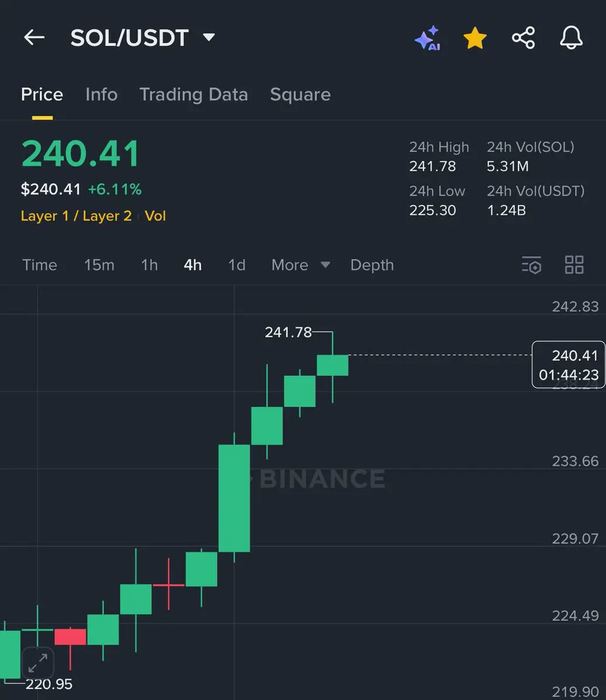Select the 15m timeframe
Image resolution: width=606 pixels, height=700 pixels.
tap(99, 265)
